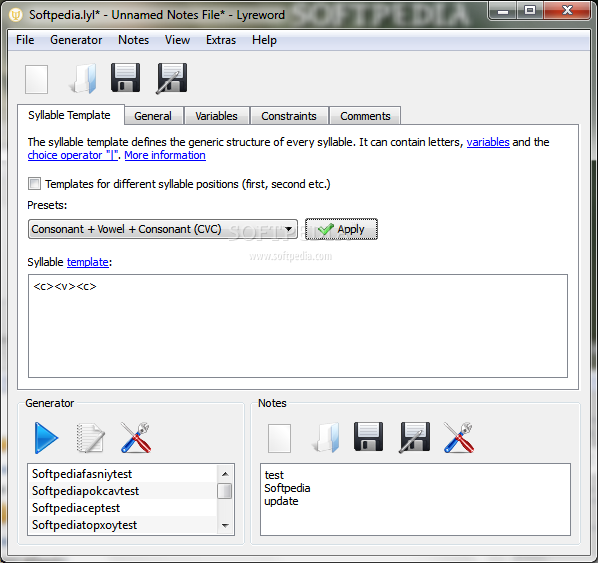Viewport: 598px width, 563px height.
Task: Switch to the Variables tab
Action: pos(216,116)
